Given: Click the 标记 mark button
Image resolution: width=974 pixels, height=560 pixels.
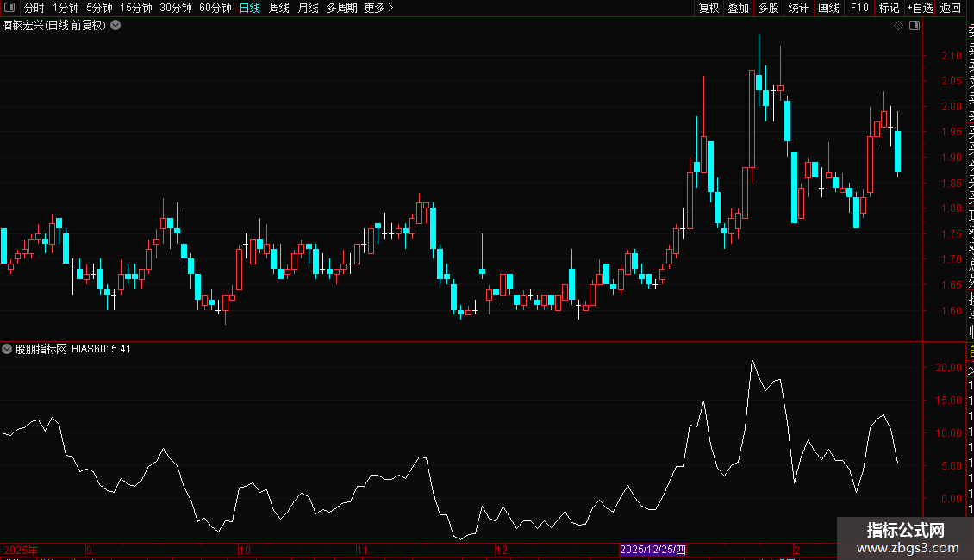Looking at the screenshot, I should (889, 8).
